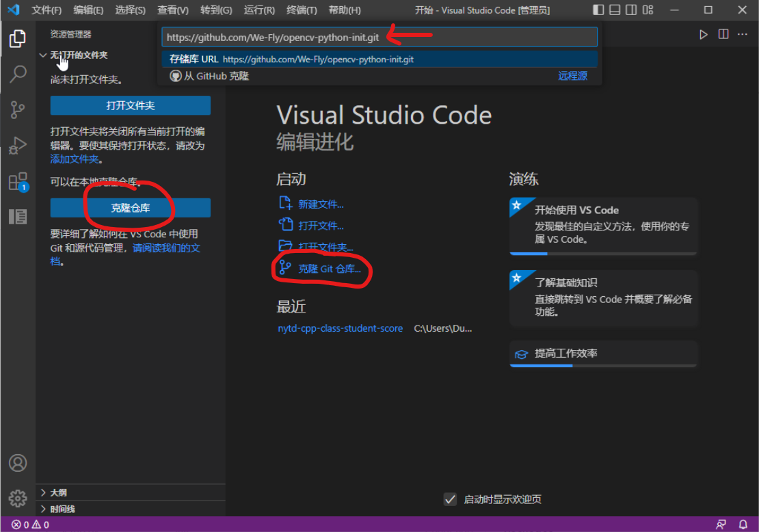Open the 文件(F) menu
759x532 pixels.
pos(46,10)
